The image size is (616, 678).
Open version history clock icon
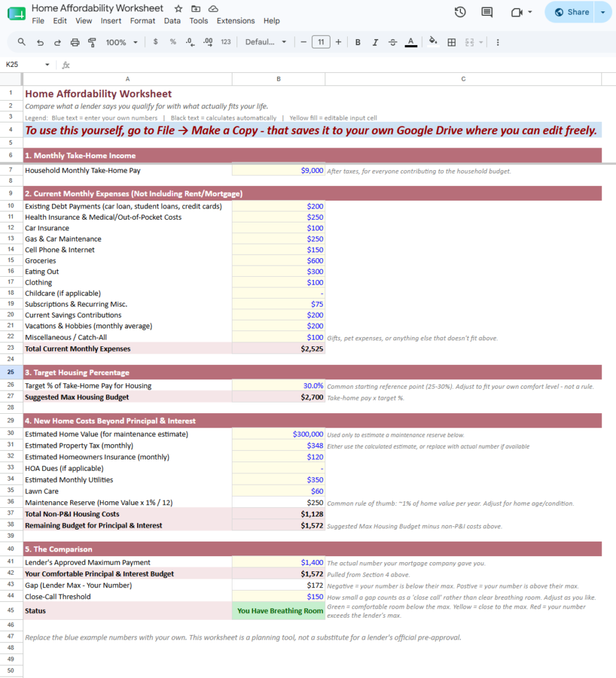(460, 12)
